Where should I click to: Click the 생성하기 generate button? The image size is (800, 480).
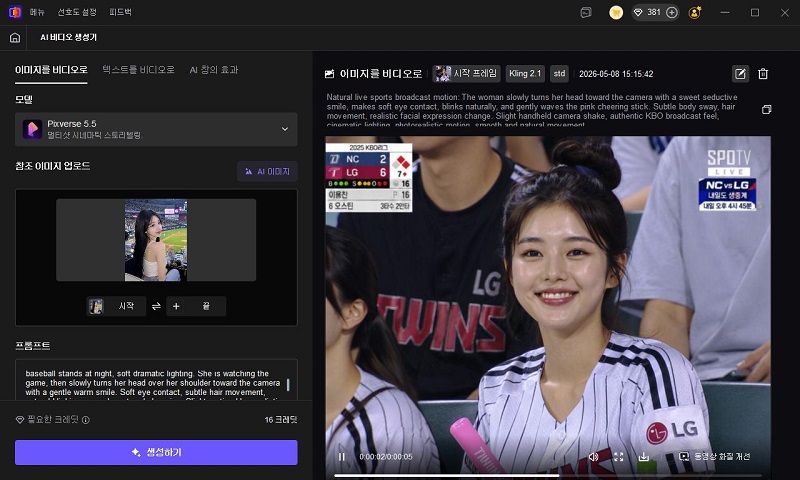(156, 452)
